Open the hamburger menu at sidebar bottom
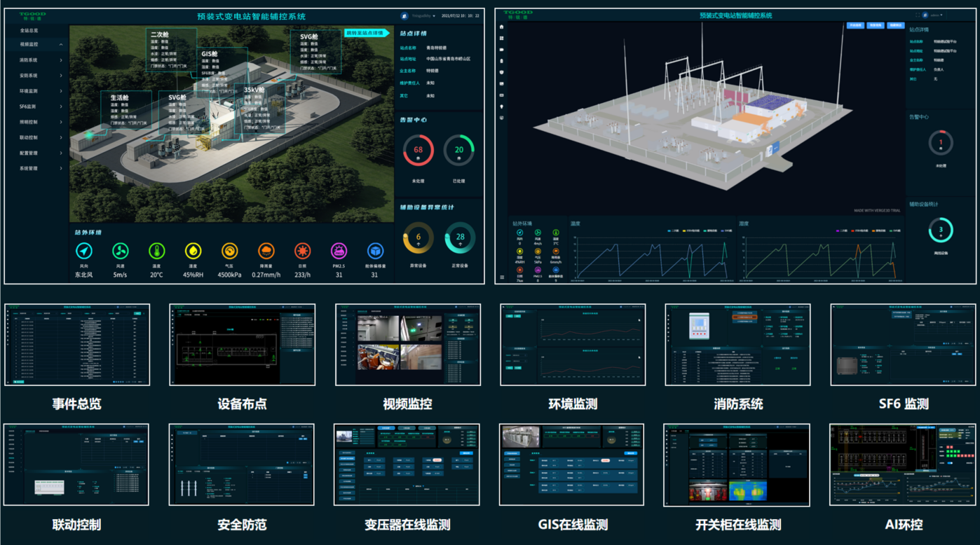The height and width of the screenshot is (545, 980). [502, 277]
